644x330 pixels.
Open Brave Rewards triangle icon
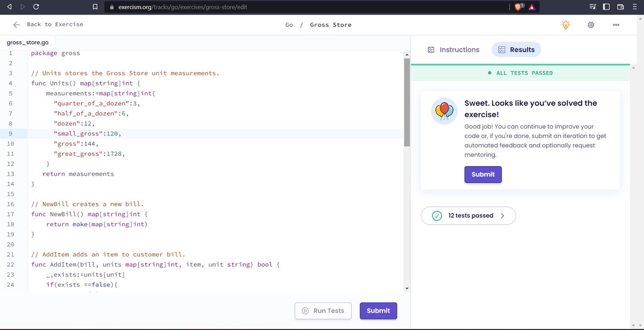531,7
